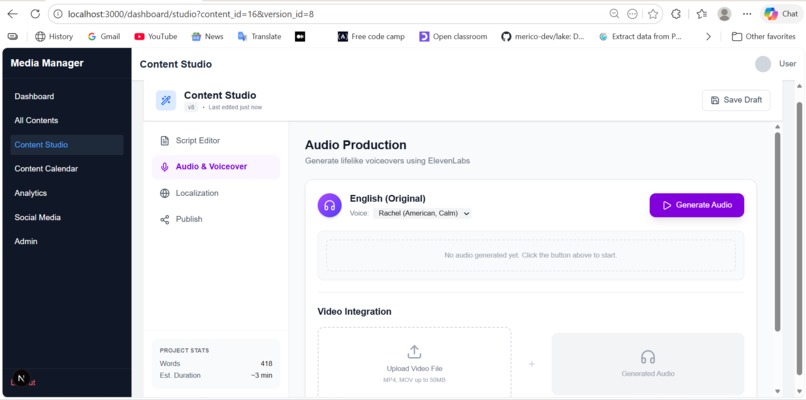Click the inner panel scrollbar thumb
Viewport: 806px width, 400px height.
pos(777,231)
